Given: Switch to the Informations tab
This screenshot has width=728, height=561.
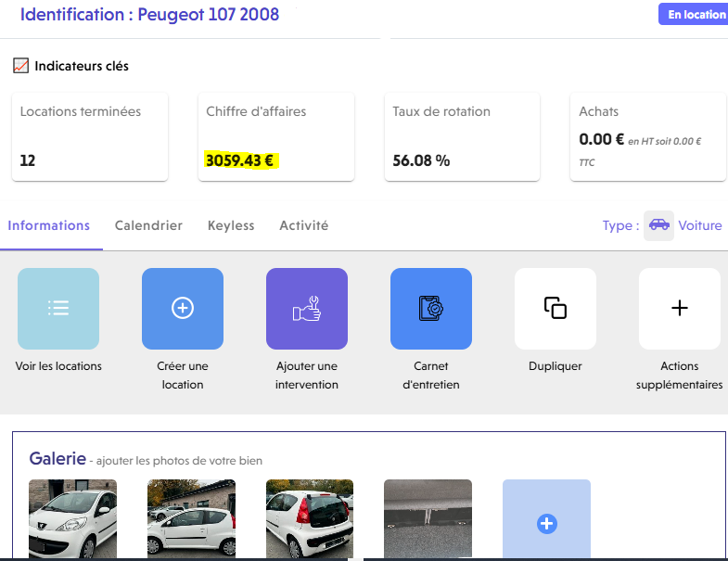Looking at the screenshot, I should [49, 225].
